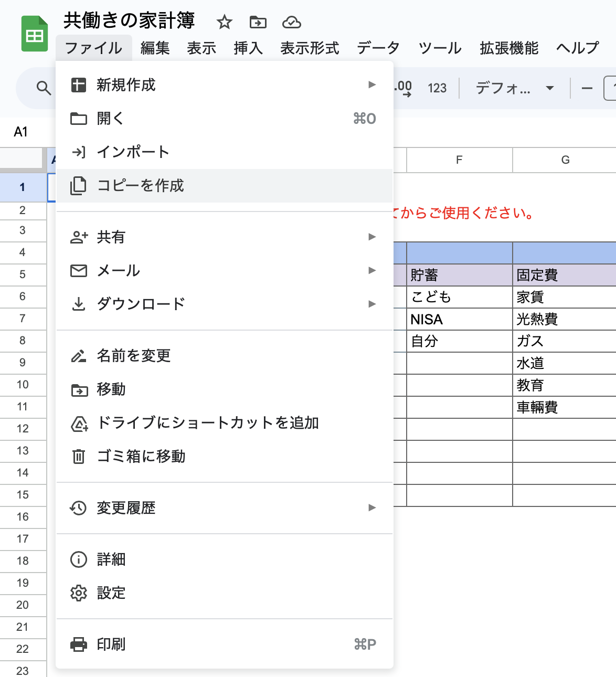Image resolution: width=616 pixels, height=677 pixels.
Task: Click the A1 name box field
Action: 21,132
